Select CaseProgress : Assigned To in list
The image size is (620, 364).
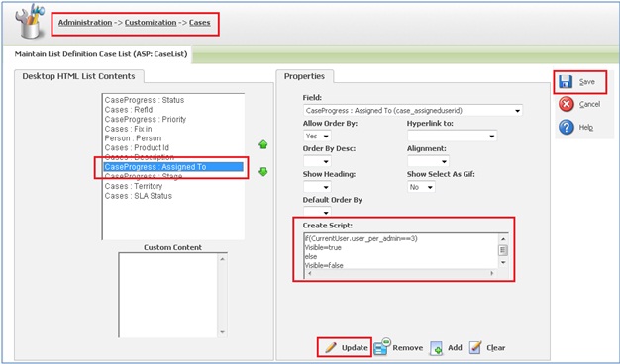coord(173,167)
